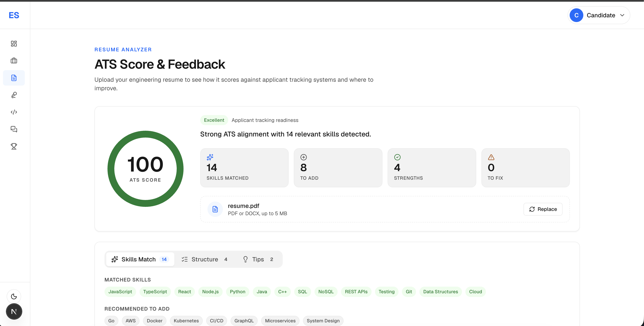644x326 pixels.
Task: Click the Docker recommended skill chip
Action: [x=154, y=321]
